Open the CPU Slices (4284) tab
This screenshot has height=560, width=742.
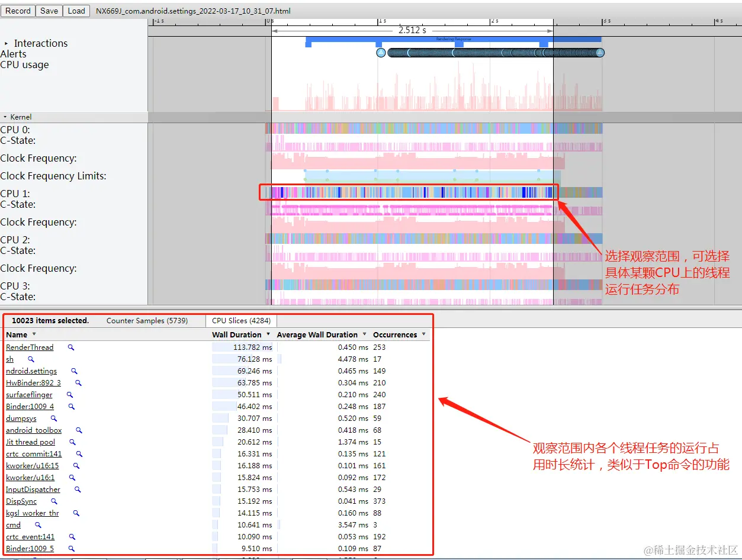click(x=241, y=321)
